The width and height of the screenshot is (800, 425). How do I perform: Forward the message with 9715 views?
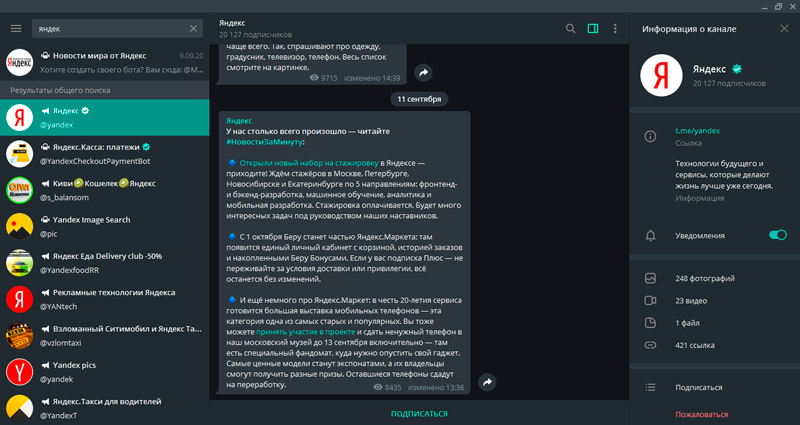pos(423,72)
